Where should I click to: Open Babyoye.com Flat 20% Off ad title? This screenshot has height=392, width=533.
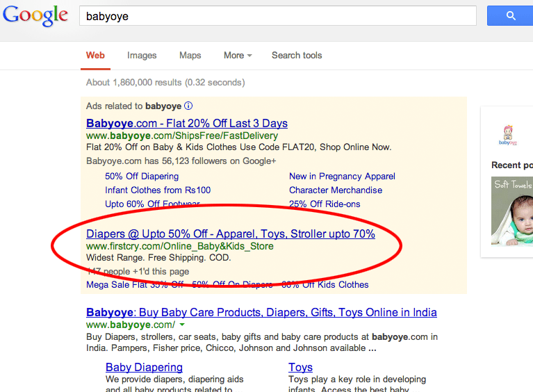pyautogui.click(x=187, y=123)
